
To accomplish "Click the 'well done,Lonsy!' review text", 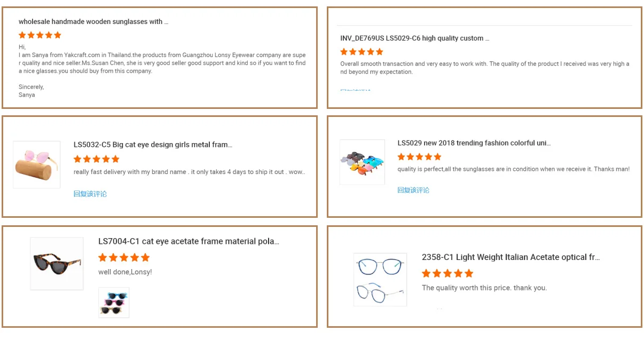I will (125, 272).
